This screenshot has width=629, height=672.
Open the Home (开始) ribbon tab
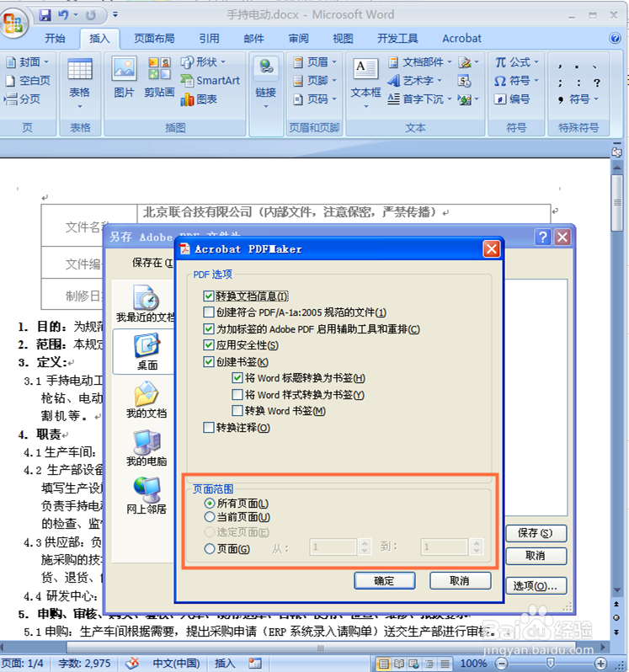coord(55,39)
